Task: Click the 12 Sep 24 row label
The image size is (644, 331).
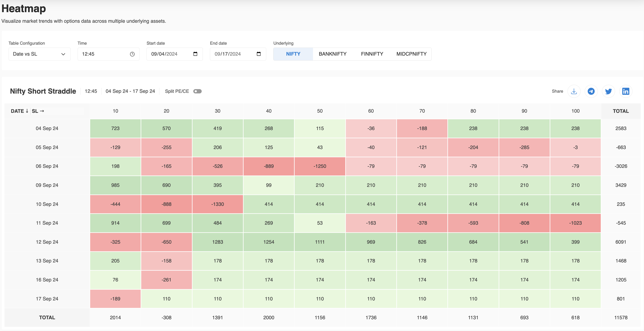Action: click(x=47, y=242)
